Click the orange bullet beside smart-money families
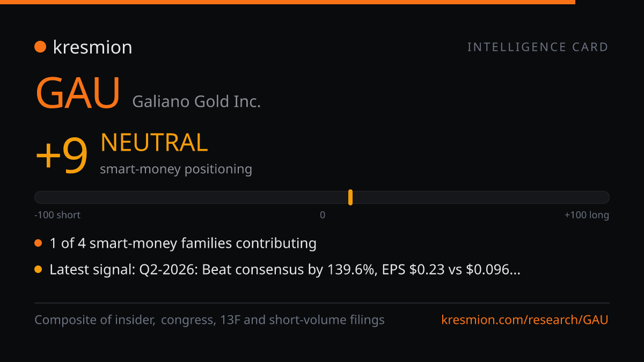This screenshot has height=362, width=644. (x=38, y=243)
